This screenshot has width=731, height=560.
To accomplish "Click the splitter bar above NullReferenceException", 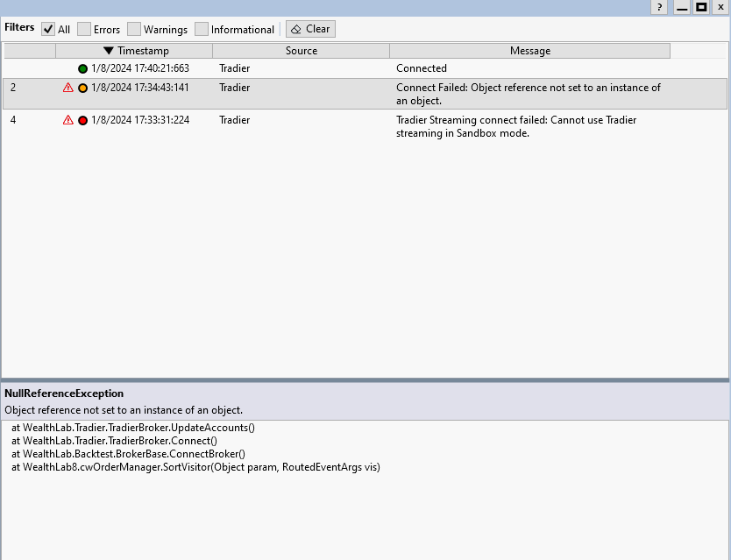I will [x=365, y=380].
